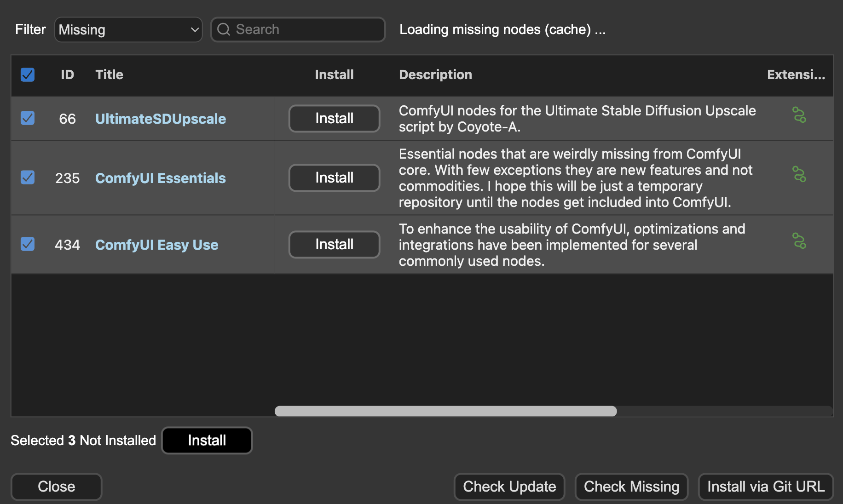Screen dimensions: 843x504
Task: Click the Check Update button
Action: pyautogui.click(x=509, y=487)
